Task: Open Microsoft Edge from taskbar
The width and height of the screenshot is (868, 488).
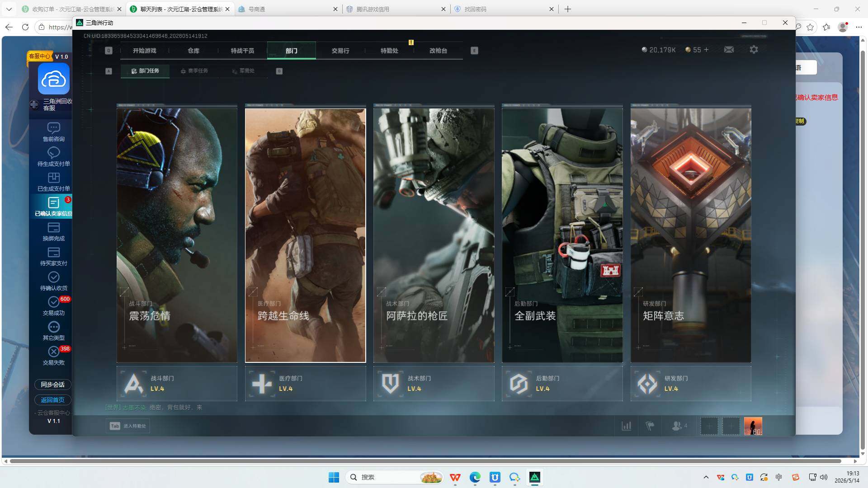Action: [475, 477]
